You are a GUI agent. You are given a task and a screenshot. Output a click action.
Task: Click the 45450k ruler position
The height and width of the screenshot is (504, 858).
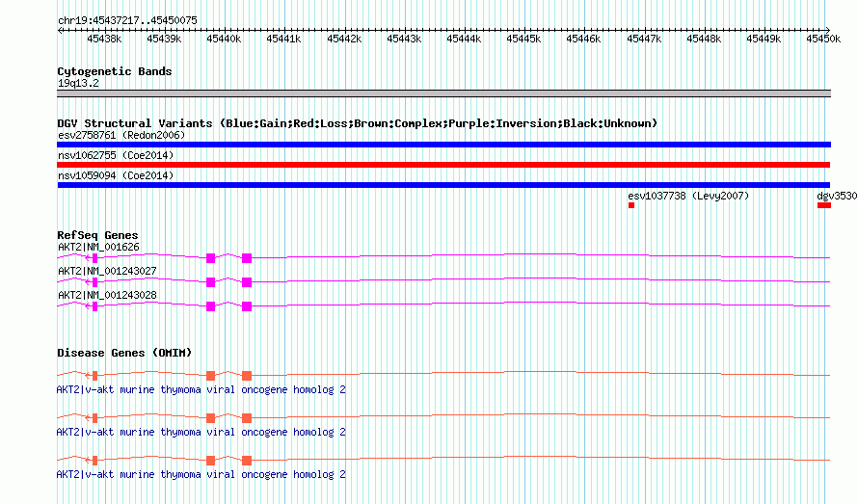[x=823, y=39]
